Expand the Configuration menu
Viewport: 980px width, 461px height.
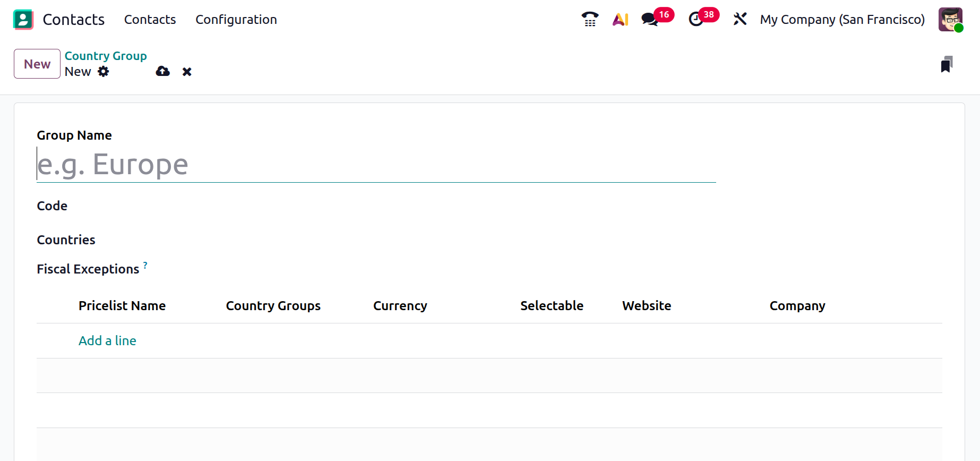236,20
